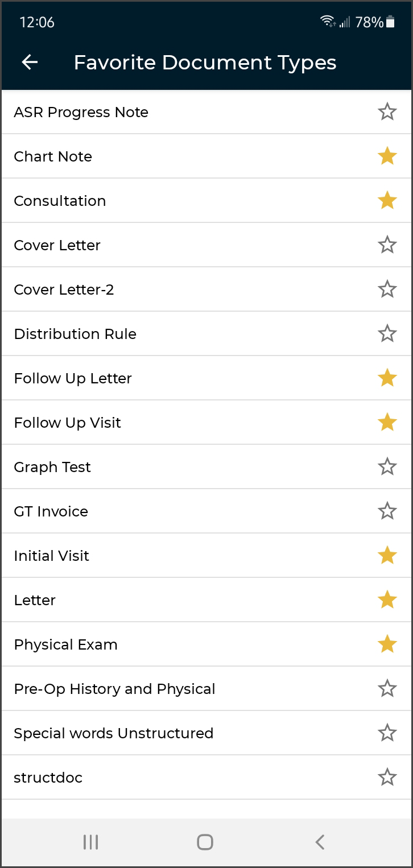This screenshot has height=868, width=413.
Task: Favorite the structdoc document type star
Action: click(x=387, y=778)
